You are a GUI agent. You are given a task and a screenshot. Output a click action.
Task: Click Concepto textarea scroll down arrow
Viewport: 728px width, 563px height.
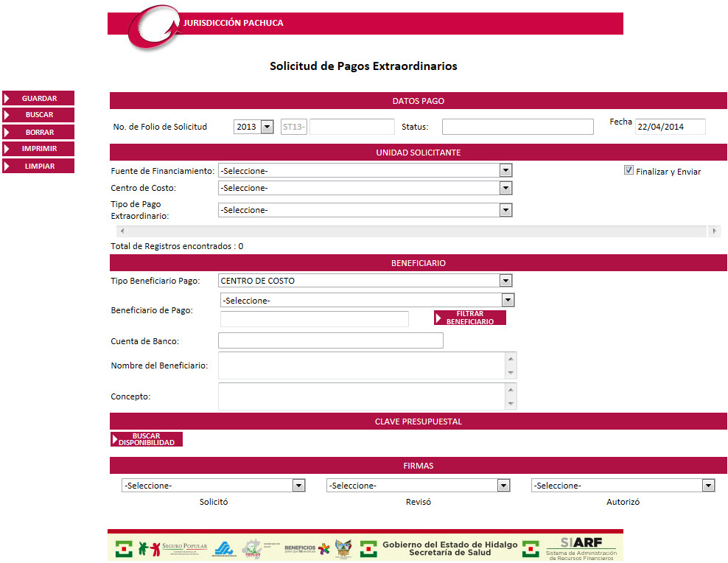click(x=511, y=403)
